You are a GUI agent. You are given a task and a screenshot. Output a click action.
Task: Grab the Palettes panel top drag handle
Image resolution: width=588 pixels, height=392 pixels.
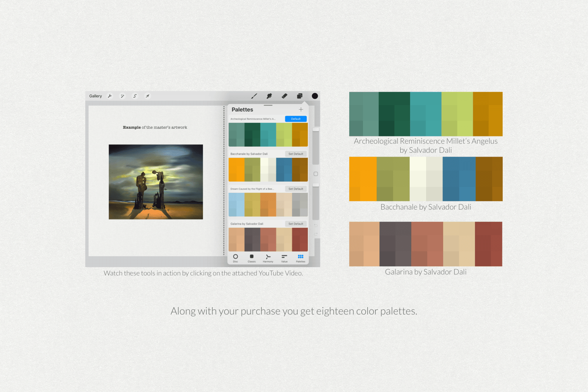(268, 105)
